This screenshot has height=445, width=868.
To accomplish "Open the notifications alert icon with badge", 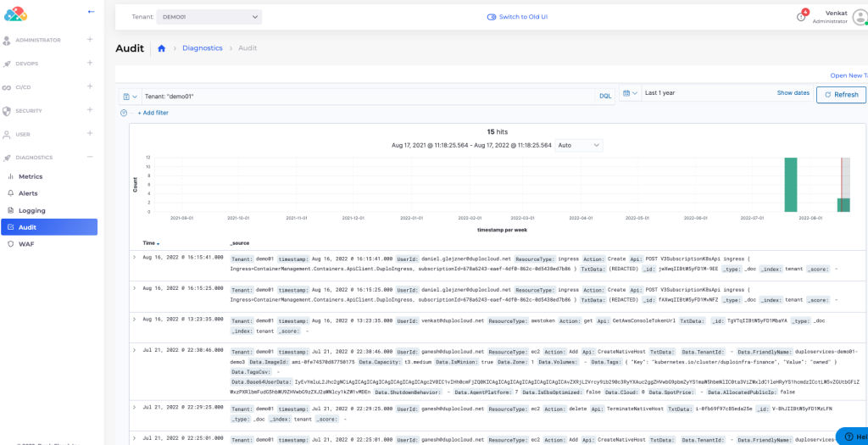I will (801, 17).
